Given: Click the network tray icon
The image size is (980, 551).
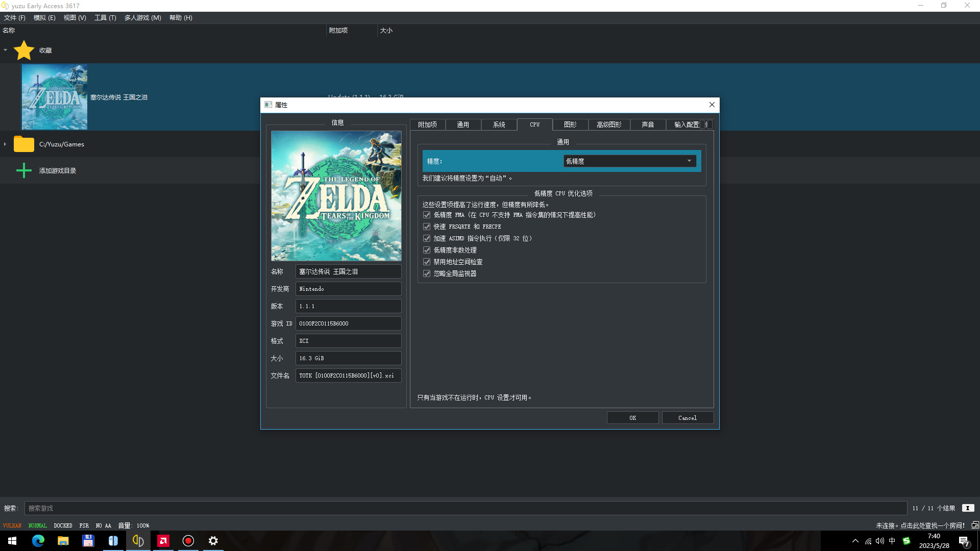Looking at the screenshot, I should point(868,541).
